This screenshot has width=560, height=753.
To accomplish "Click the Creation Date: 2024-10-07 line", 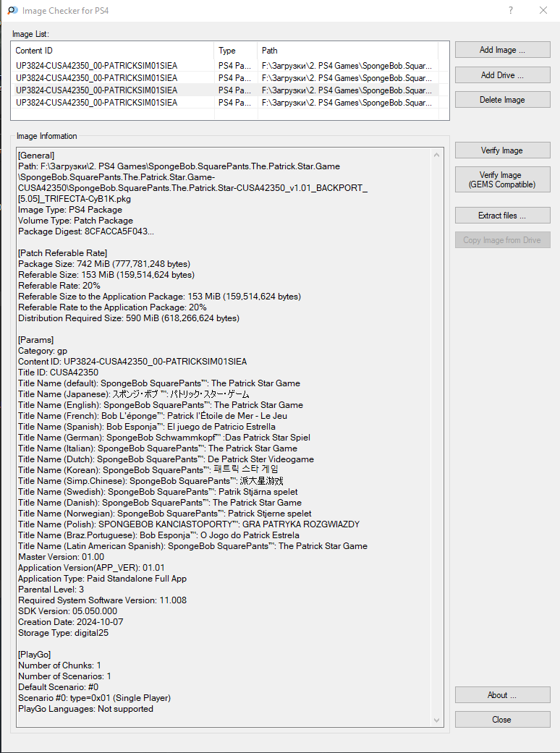I will tap(71, 622).
